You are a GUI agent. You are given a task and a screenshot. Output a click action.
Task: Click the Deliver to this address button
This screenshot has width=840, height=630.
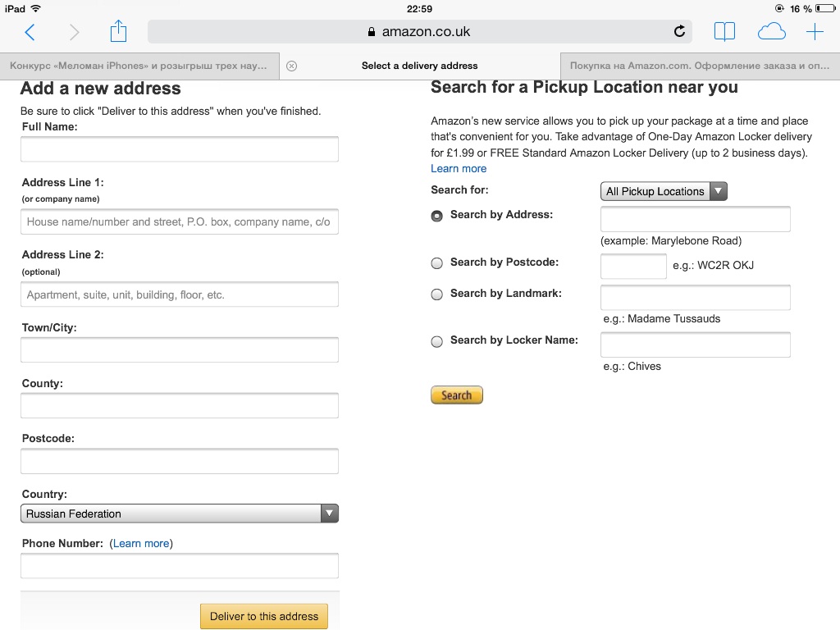coord(264,617)
